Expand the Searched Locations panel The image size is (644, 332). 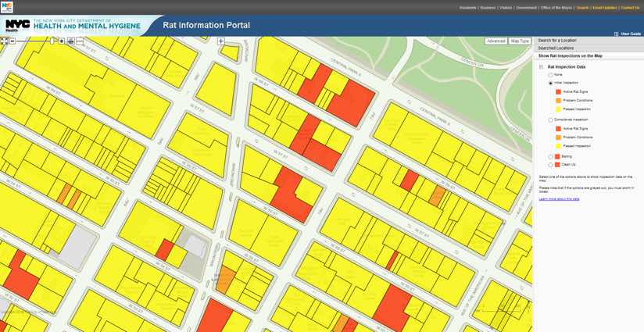point(589,48)
